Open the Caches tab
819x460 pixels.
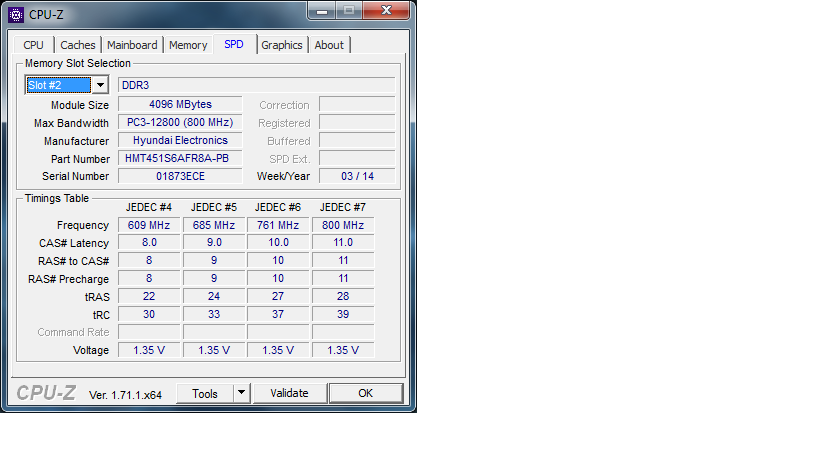coord(78,45)
